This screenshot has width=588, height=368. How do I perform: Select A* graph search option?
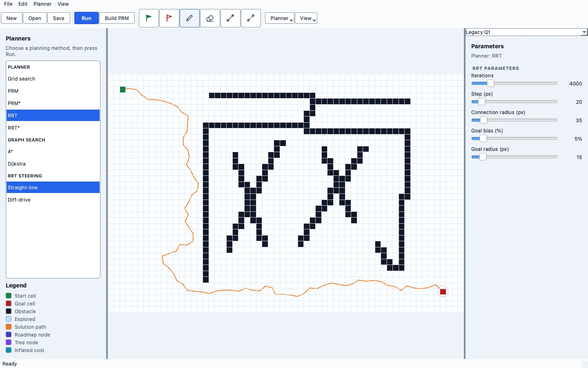pyautogui.click(x=53, y=152)
